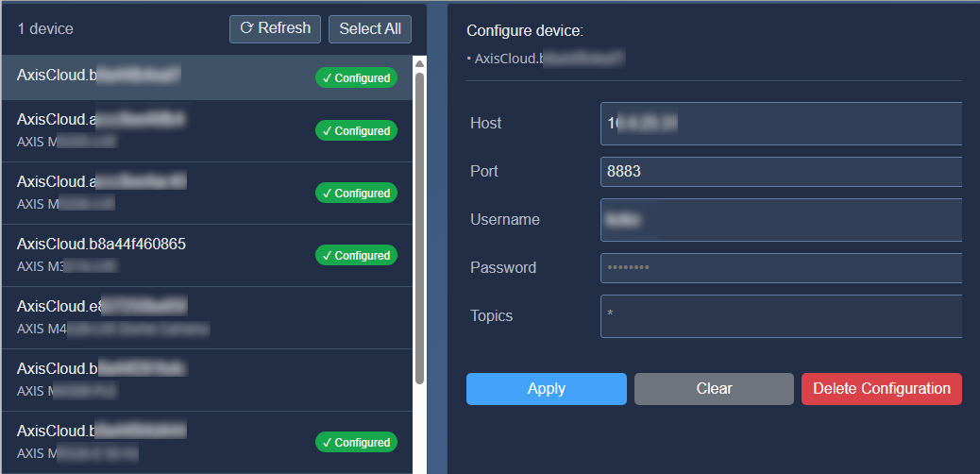
Task: Apply the device configuration
Action: click(x=547, y=389)
